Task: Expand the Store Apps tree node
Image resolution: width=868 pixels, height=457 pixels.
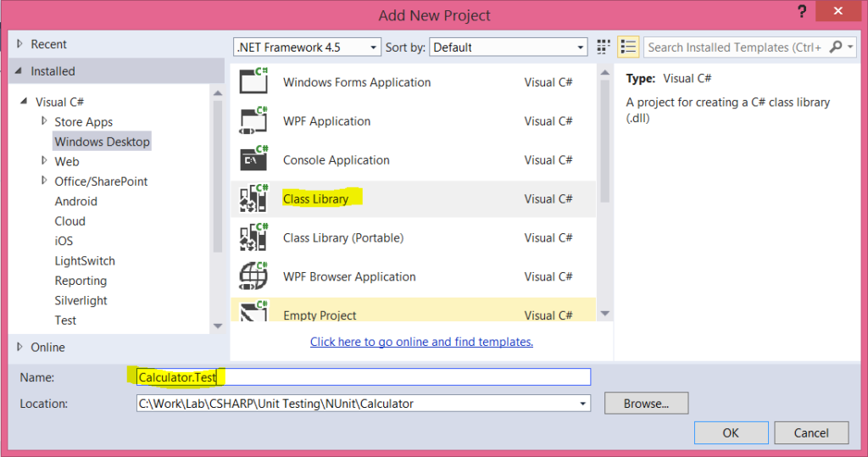Action: pyautogui.click(x=45, y=121)
